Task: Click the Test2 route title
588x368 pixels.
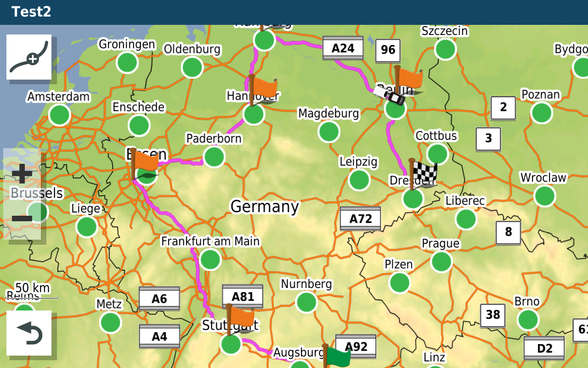Action: (31, 12)
